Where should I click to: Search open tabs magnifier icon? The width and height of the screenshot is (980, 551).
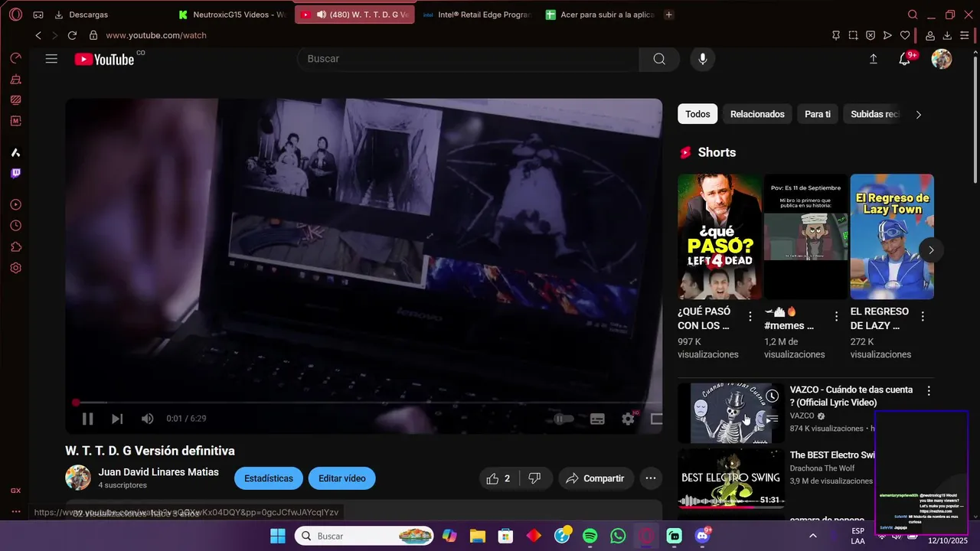pos(913,15)
